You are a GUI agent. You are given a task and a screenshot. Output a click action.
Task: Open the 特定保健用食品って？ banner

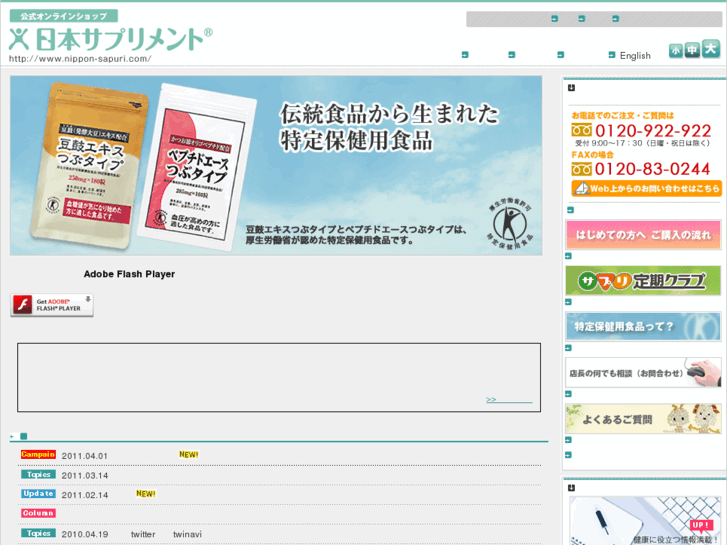coord(643,327)
